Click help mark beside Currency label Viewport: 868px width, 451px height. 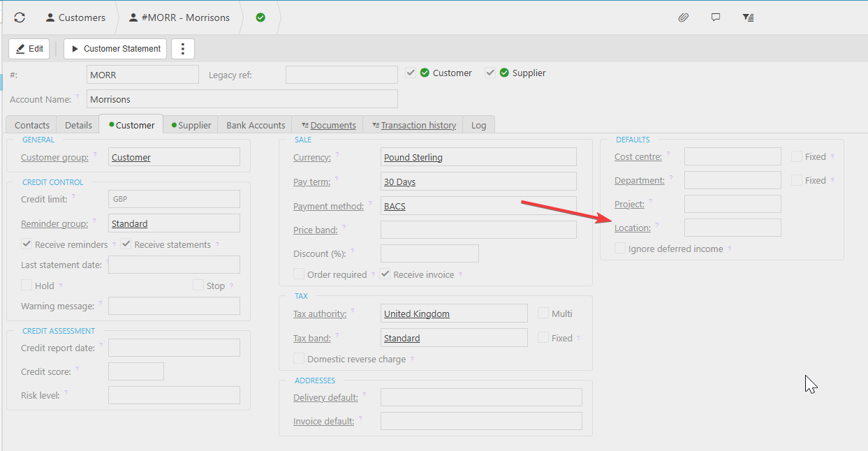point(337,154)
